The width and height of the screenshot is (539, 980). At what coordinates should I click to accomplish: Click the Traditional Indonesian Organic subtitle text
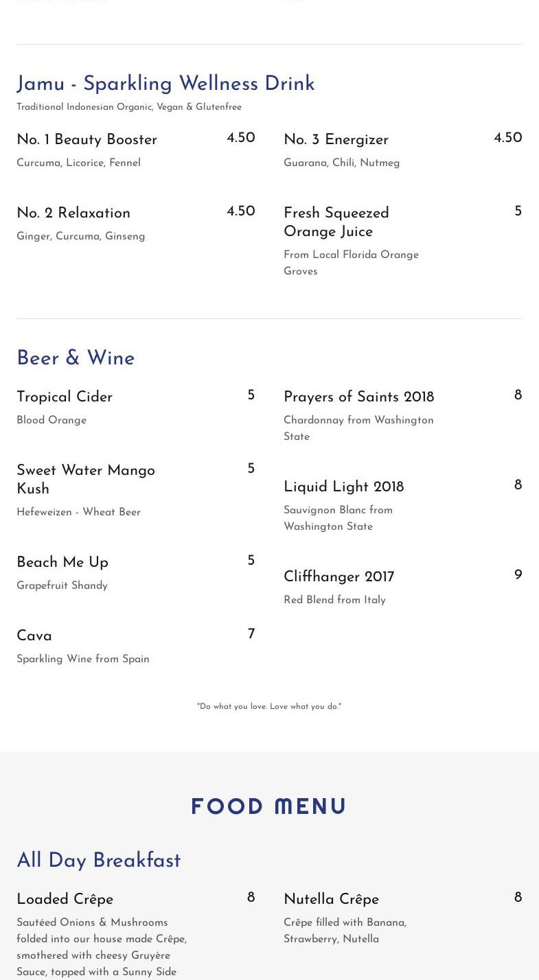(129, 107)
